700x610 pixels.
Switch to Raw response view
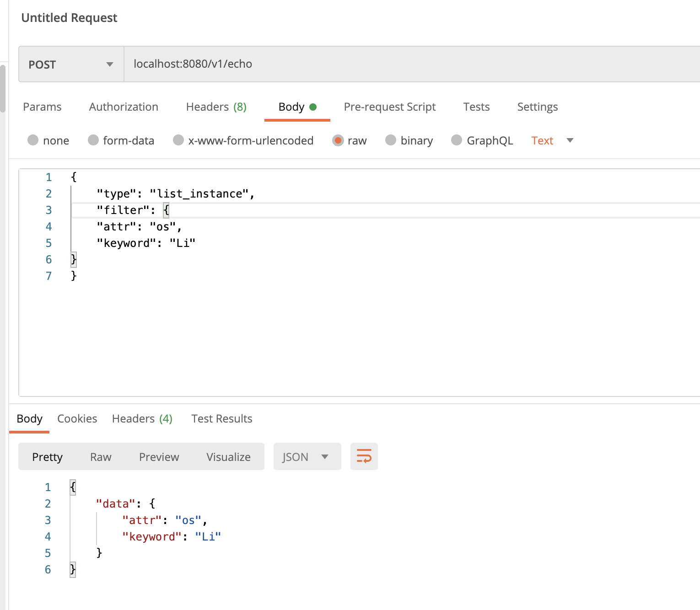pyautogui.click(x=100, y=456)
